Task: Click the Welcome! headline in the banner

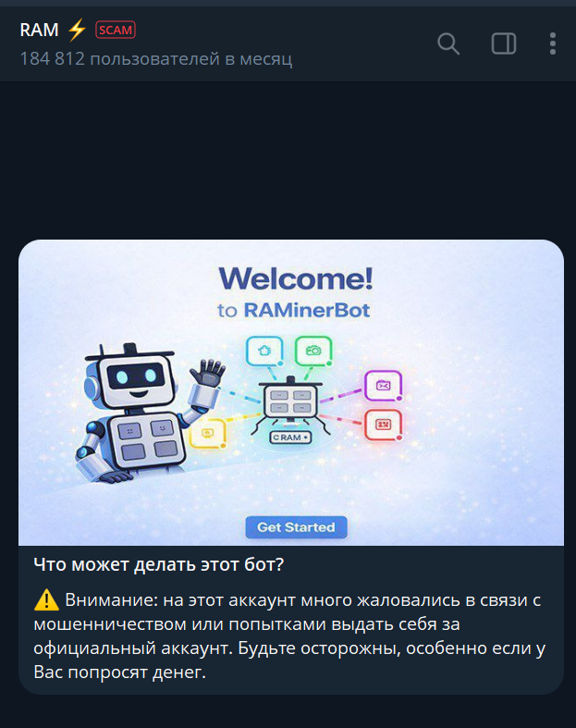Action: [296, 278]
